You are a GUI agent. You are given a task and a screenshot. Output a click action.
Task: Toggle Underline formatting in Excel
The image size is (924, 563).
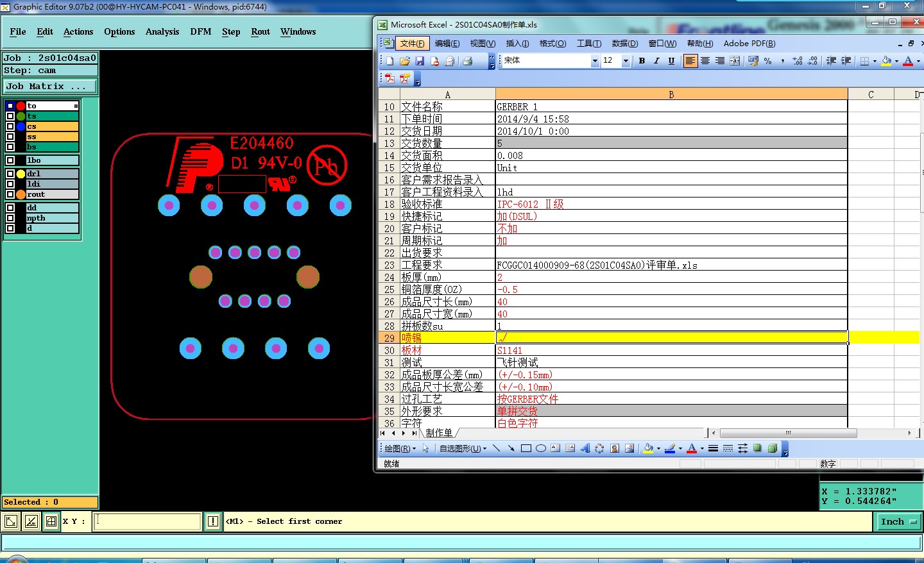click(671, 61)
